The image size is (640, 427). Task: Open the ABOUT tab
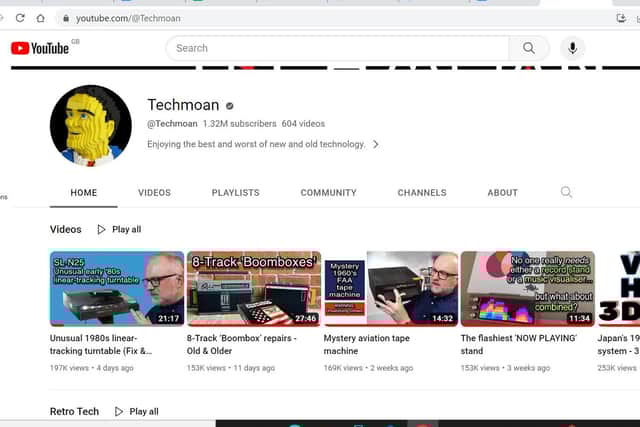502,193
